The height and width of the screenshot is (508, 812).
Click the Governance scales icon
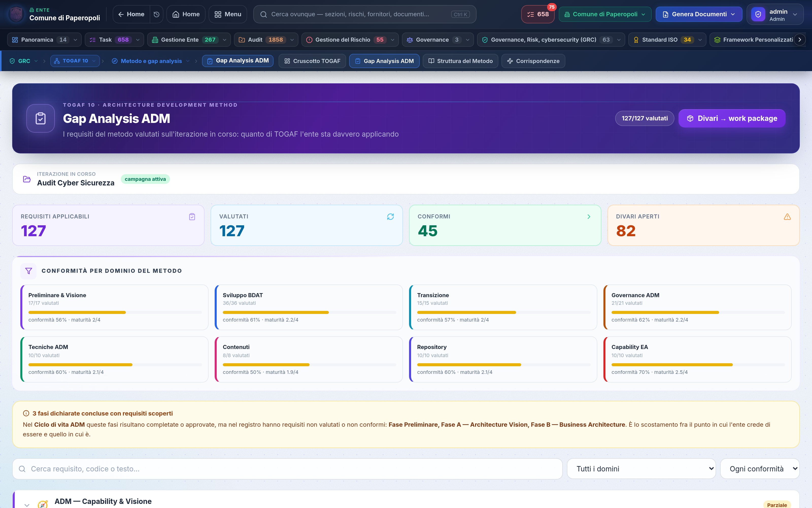pos(410,40)
